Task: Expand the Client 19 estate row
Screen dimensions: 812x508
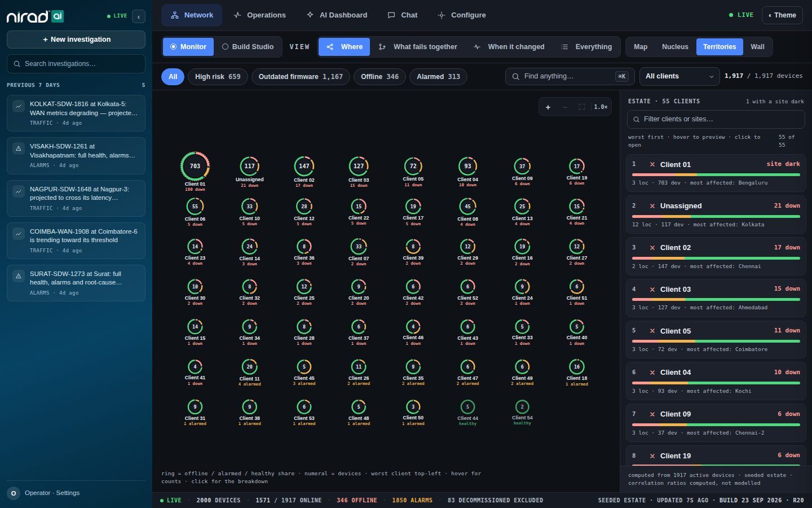Action: pos(716,456)
